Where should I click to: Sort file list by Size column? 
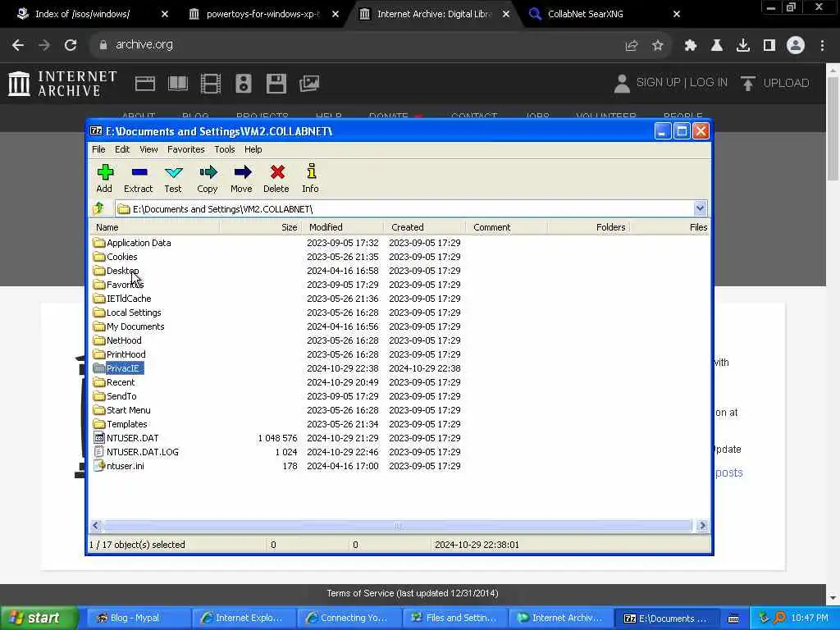[260, 227]
